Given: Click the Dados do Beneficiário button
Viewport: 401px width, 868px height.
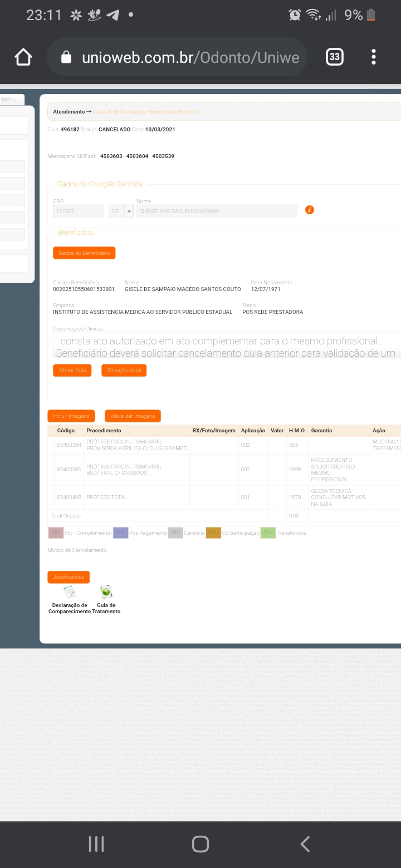Looking at the screenshot, I should [x=84, y=253].
